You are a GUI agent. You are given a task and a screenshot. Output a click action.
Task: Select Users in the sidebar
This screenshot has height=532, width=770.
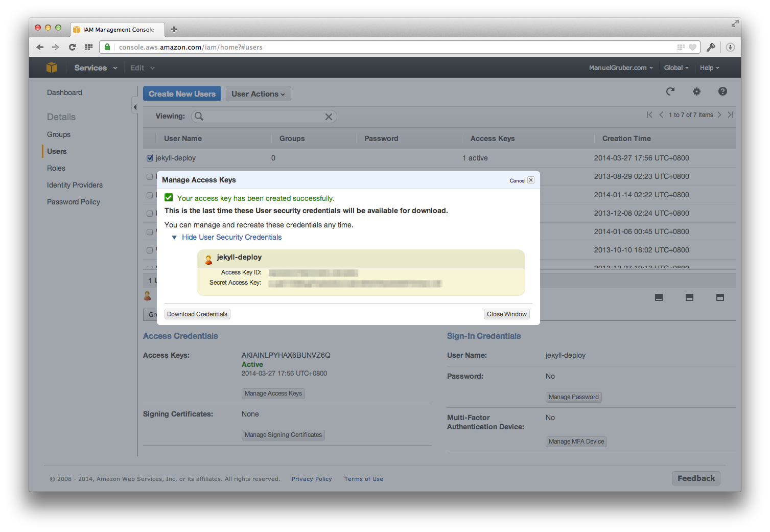(x=57, y=151)
